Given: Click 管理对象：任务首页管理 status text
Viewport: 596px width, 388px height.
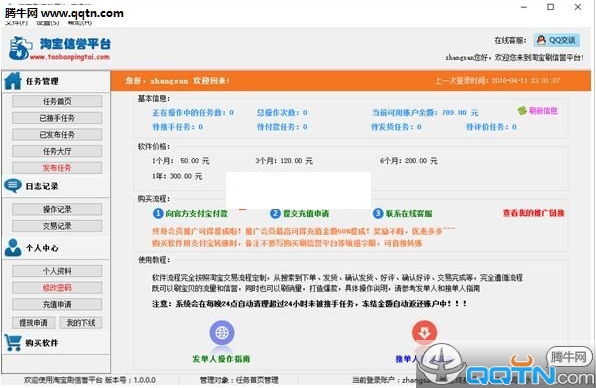Looking at the screenshot, I should [239, 380].
